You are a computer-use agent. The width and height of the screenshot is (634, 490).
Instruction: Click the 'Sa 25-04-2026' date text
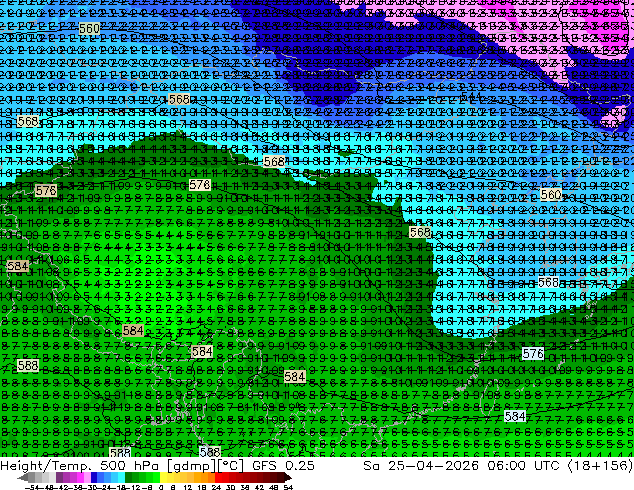(421, 466)
